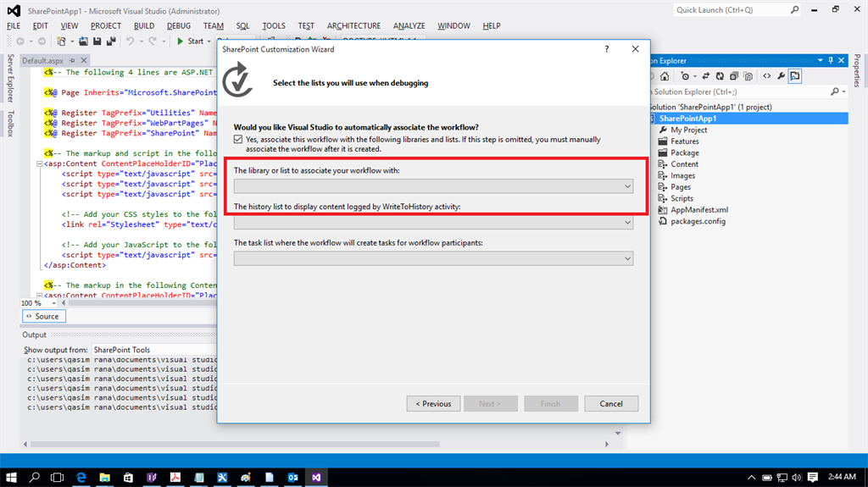Close the Default.aspx tab

point(84,60)
